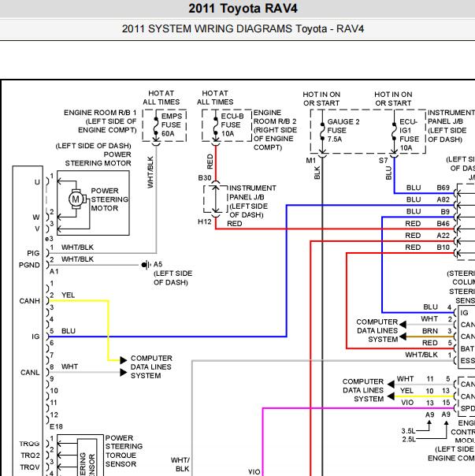Click the S7 connector label
The width and height of the screenshot is (475, 476).
[x=384, y=161]
